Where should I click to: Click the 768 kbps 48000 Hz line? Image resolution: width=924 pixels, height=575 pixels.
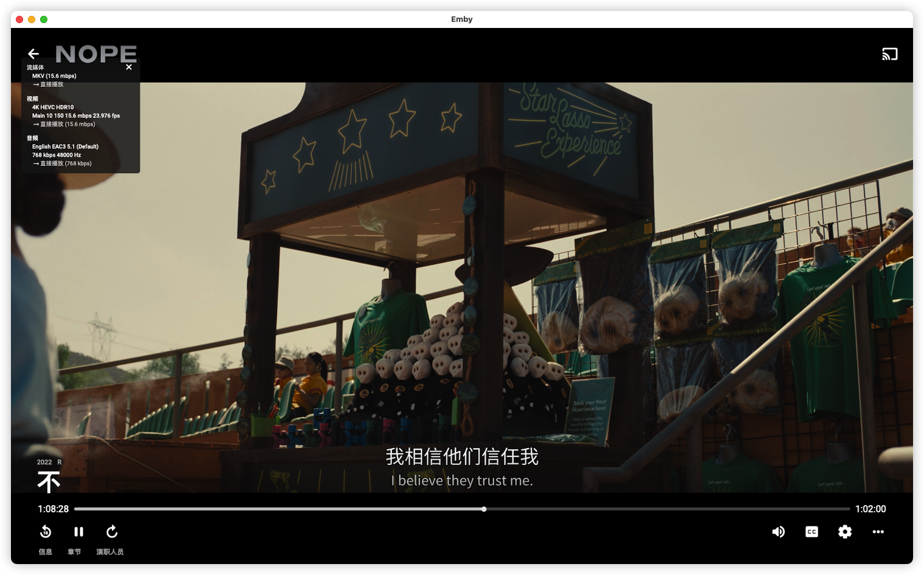coord(57,155)
